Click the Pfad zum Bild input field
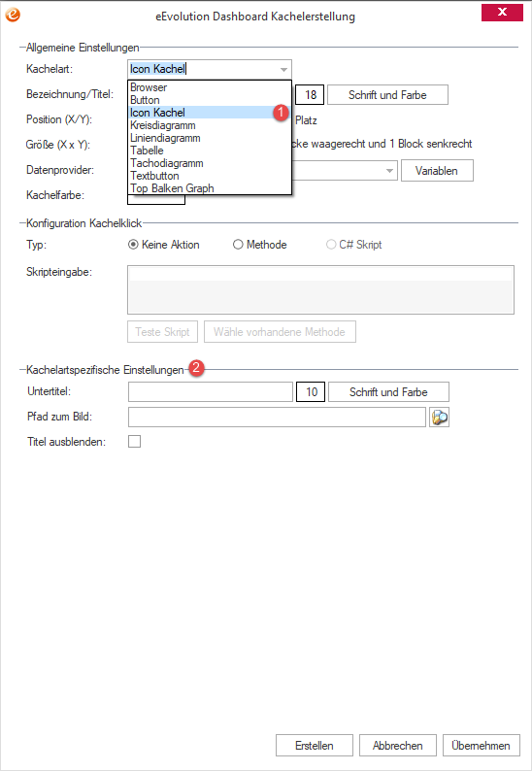This screenshot has width=532, height=771. (x=277, y=417)
